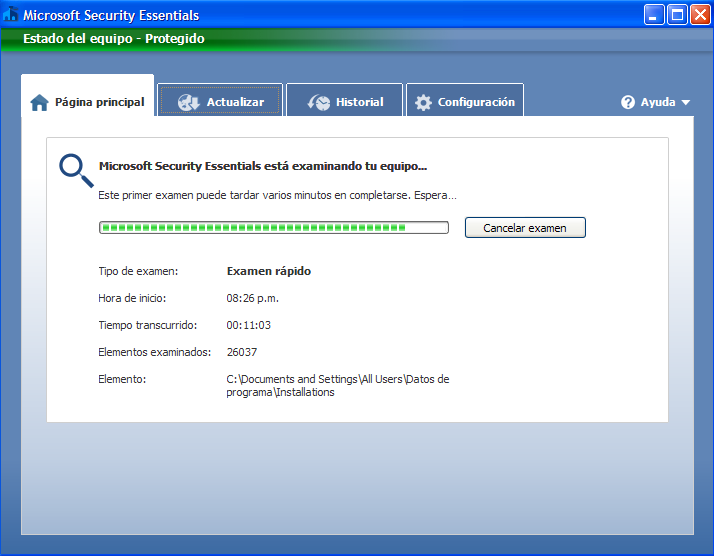Click the 'Elementos examinados:' label

(x=155, y=352)
